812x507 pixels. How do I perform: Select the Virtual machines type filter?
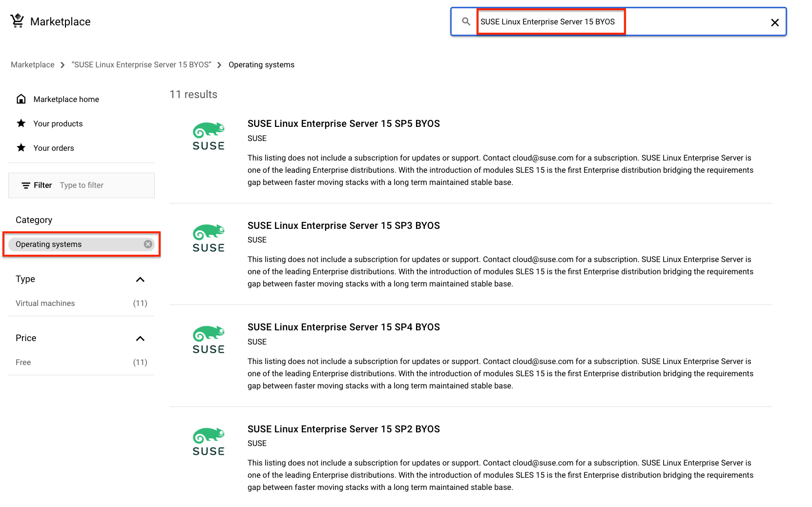[x=45, y=303]
